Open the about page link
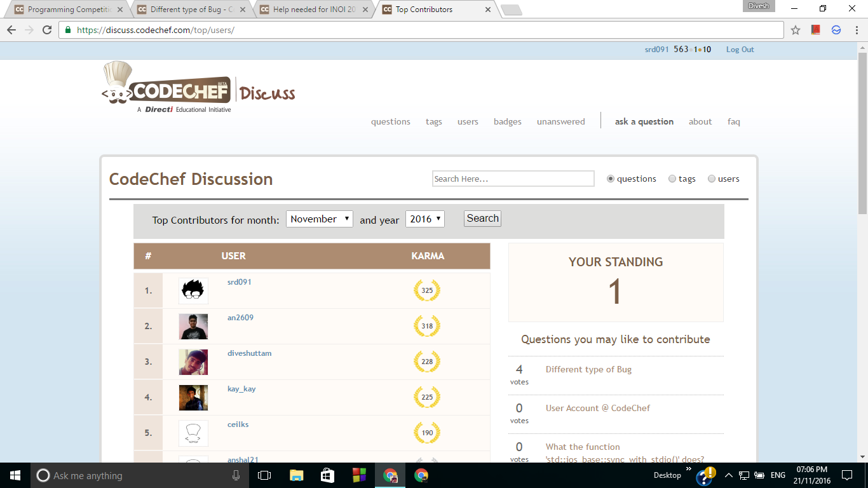The width and height of the screenshot is (868, 488). [x=700, y=121]
